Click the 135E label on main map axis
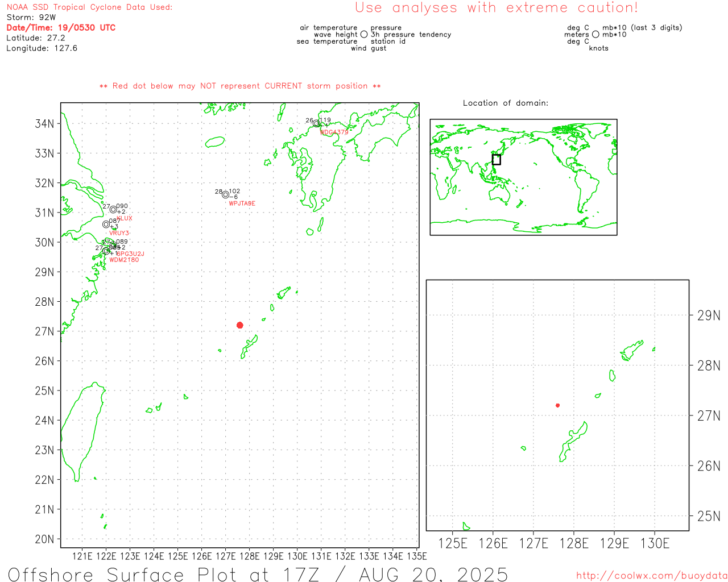 coord(417,556)
